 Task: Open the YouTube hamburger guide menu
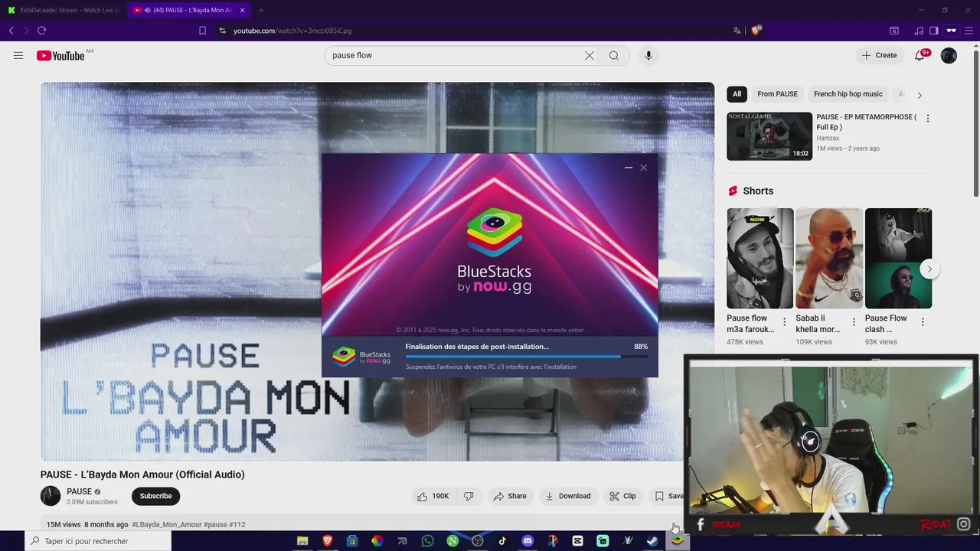tap(18, 55)
